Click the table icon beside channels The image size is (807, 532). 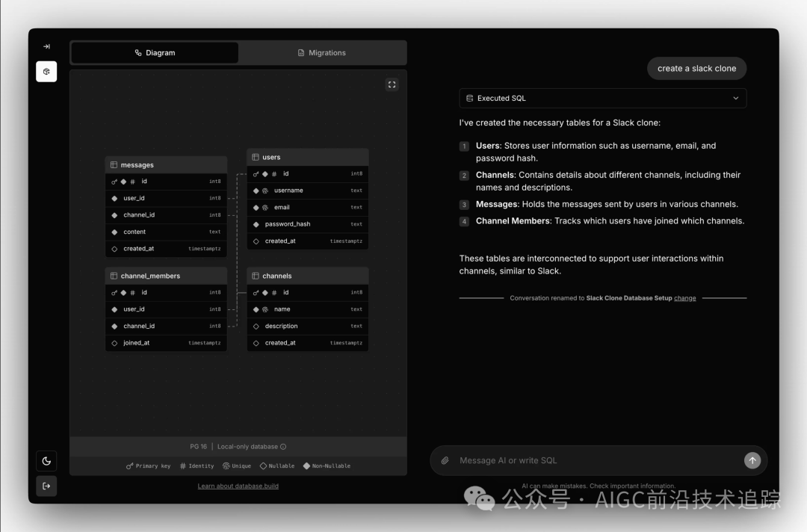[x=256, y=276]
